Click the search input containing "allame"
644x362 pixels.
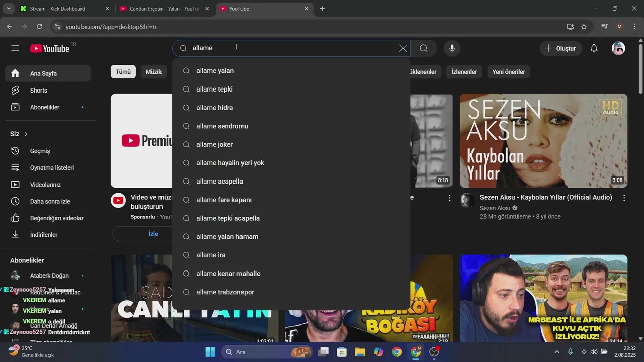coord(292,48)
